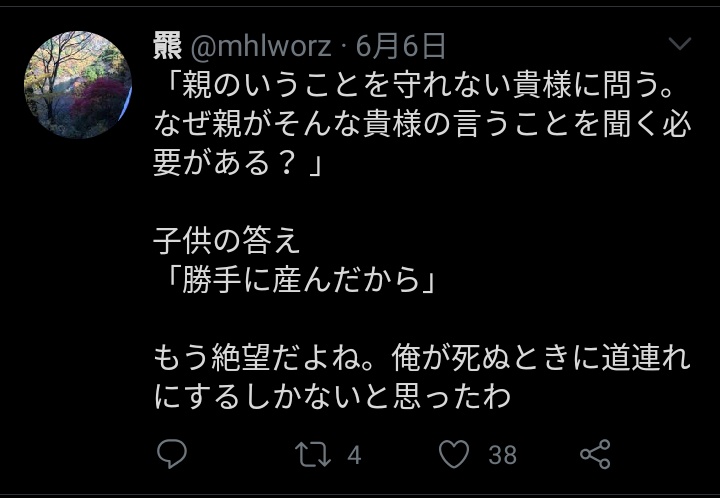Retweet this post with the retweet icon
Image resolution: width=720 pixels, height=498 pixels.
tap(313, 454)
